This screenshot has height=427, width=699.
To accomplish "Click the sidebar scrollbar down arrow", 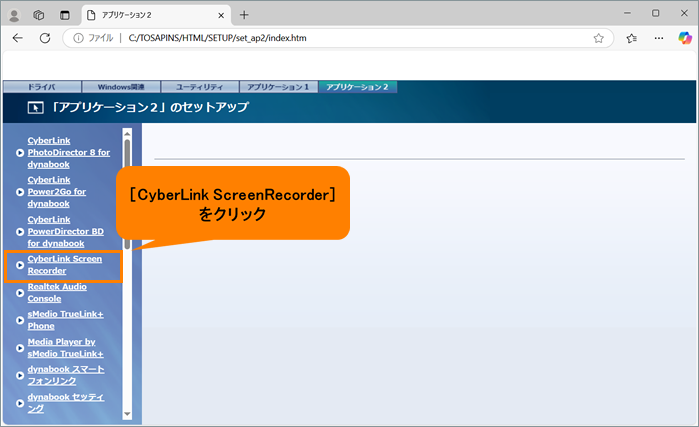I will 127,414.
